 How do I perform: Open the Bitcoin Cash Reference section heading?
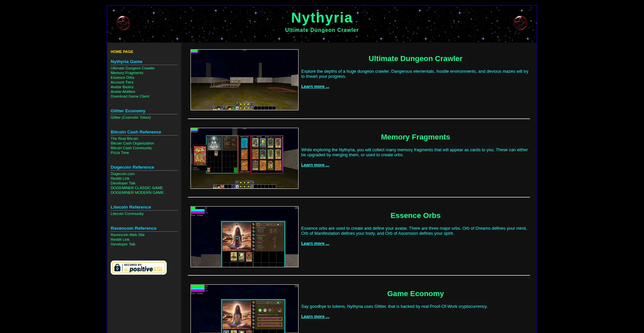[x=136, y=132]
